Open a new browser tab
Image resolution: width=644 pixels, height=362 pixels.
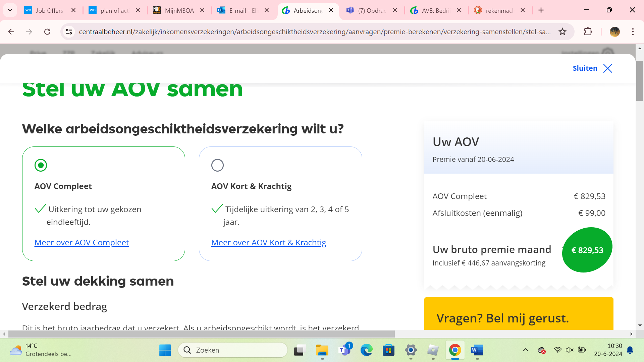541,10
